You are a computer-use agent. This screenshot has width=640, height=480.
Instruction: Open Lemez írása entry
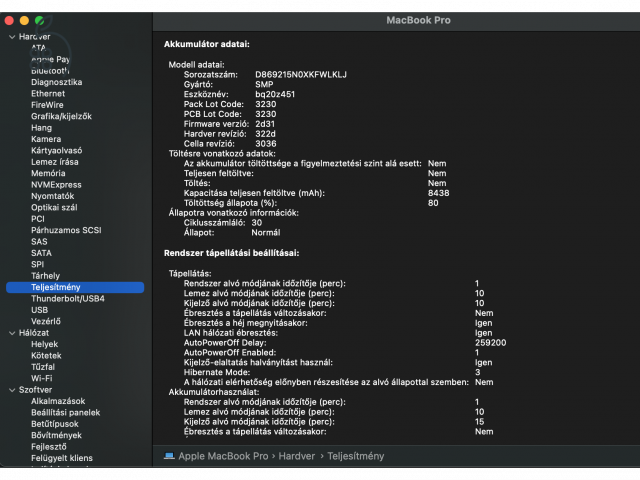coord(55,162)
